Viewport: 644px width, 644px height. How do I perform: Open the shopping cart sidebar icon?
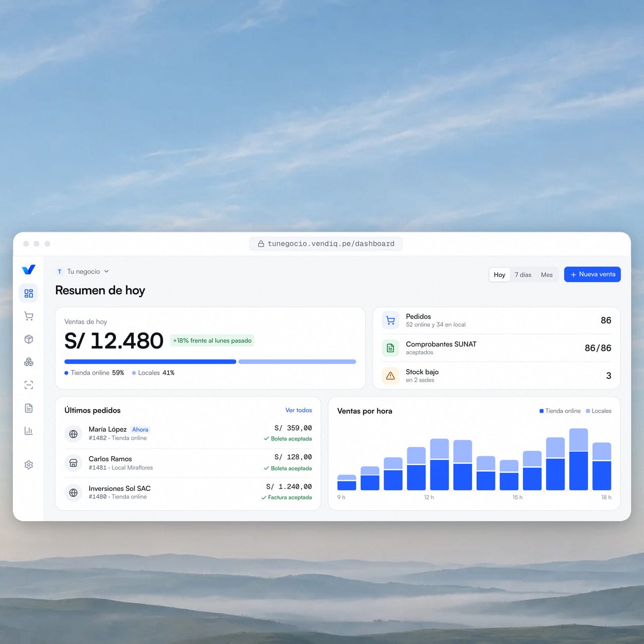29,316
